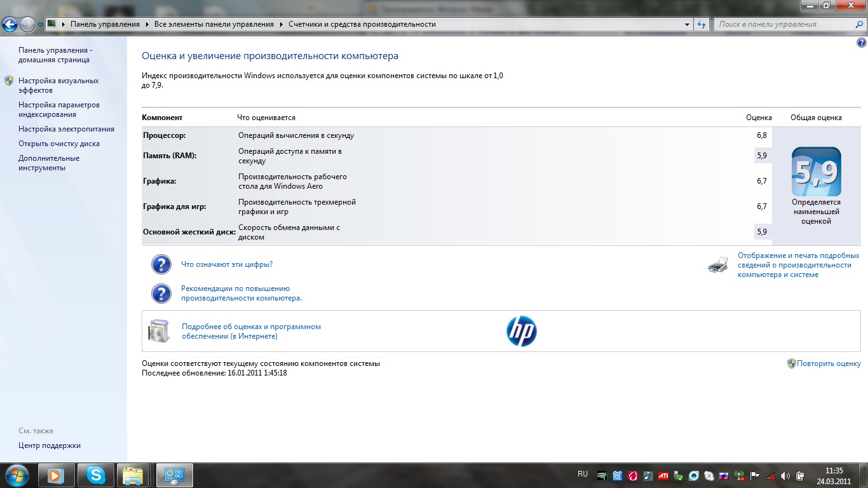Open the address bar history dropdown arrow
This screenshot has width=868, height=488.
point(688,24)
